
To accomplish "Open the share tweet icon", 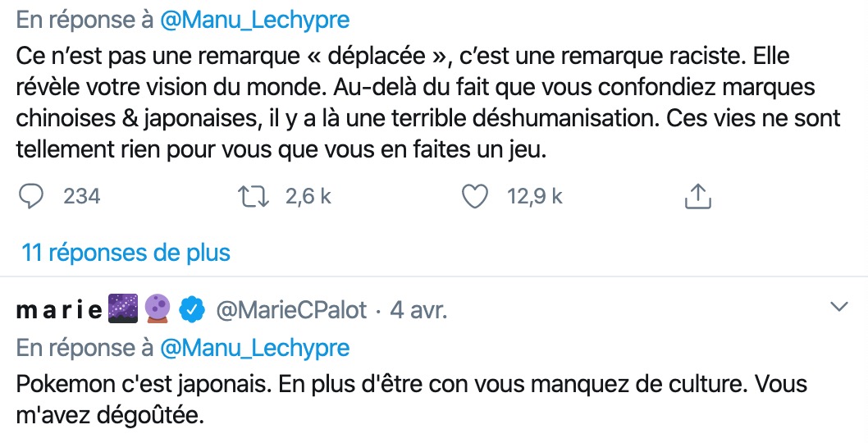I will (x=696, y=196).
